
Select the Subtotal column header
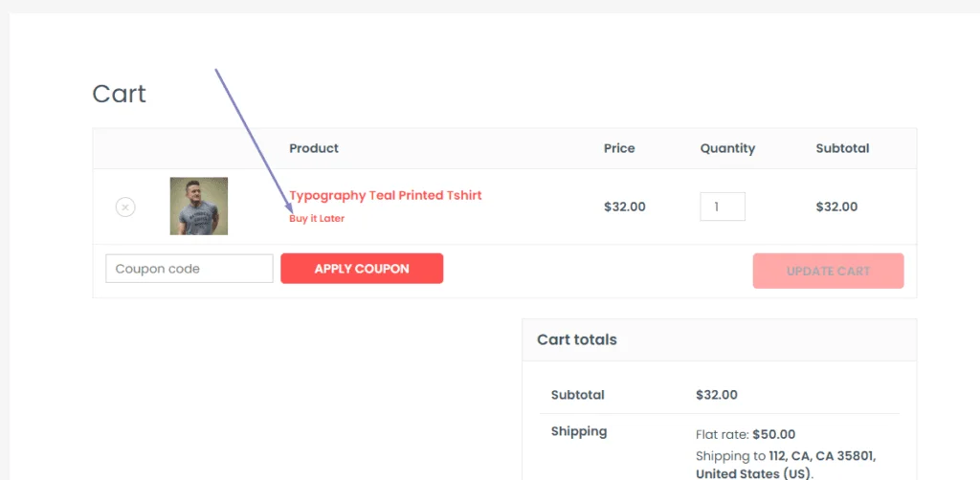(x=842, y=148)
